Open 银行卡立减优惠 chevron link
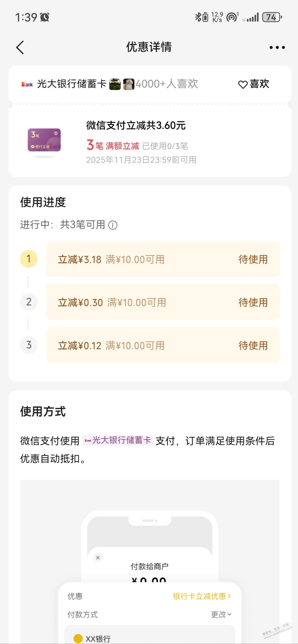 coord(202,596)
